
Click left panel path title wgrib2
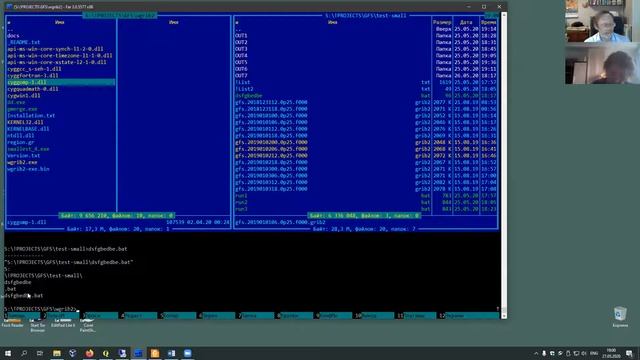tap(120, 16)
